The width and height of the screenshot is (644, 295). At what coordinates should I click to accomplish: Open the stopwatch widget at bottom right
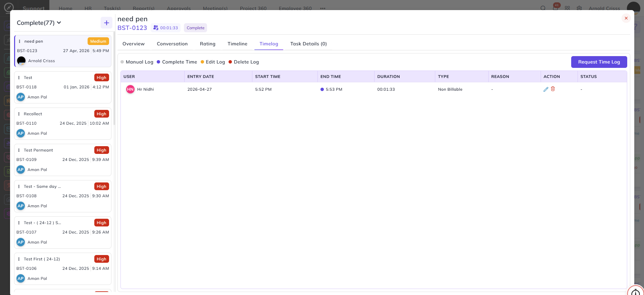pos(635,291)
